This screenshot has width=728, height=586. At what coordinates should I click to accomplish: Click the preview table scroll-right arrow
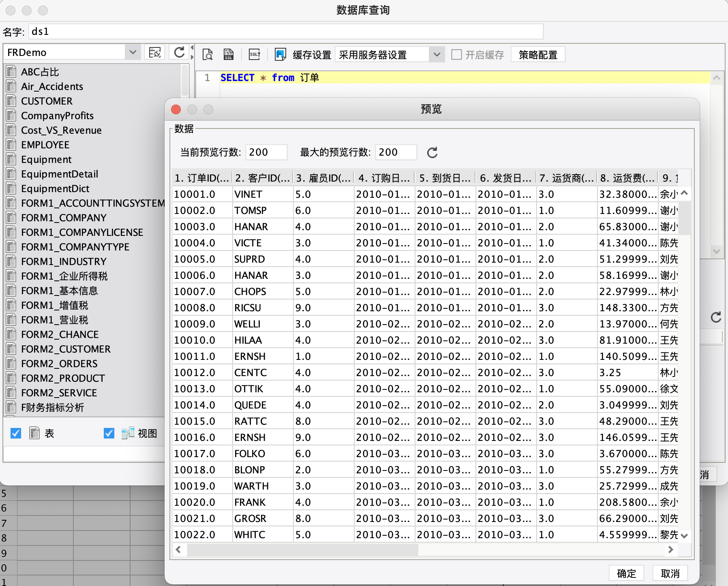point(670,550)
